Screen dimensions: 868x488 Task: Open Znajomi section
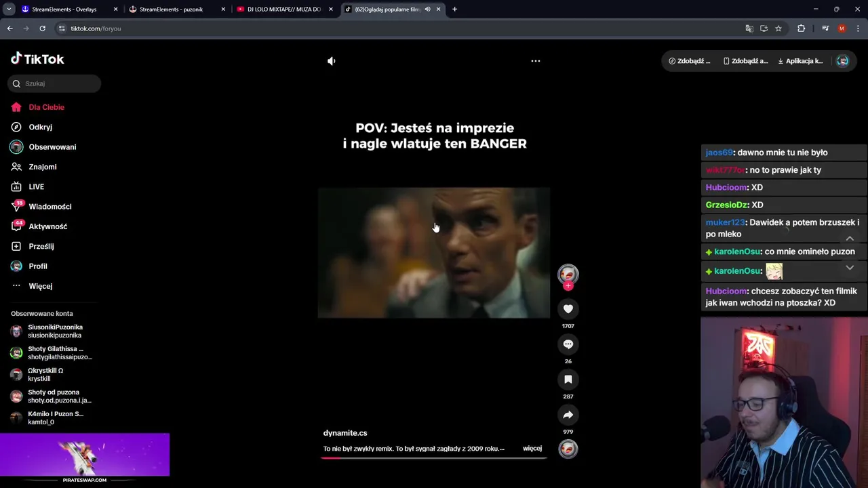tap(42, 167)
